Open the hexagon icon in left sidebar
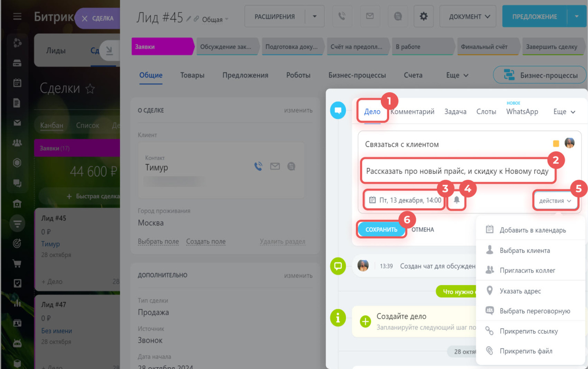Screen dimensions: 588x369 pyautogui.click(x=17, y=163)
